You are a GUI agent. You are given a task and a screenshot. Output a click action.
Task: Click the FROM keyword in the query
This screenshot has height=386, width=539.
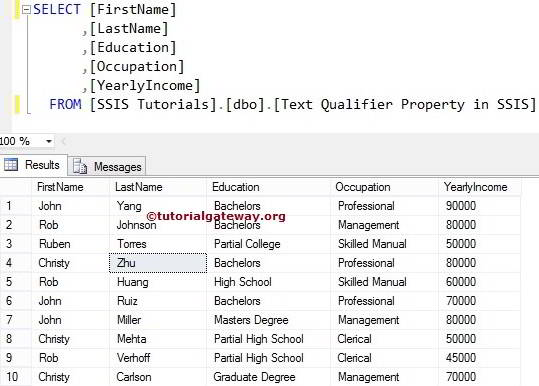[x=65, y=104]
